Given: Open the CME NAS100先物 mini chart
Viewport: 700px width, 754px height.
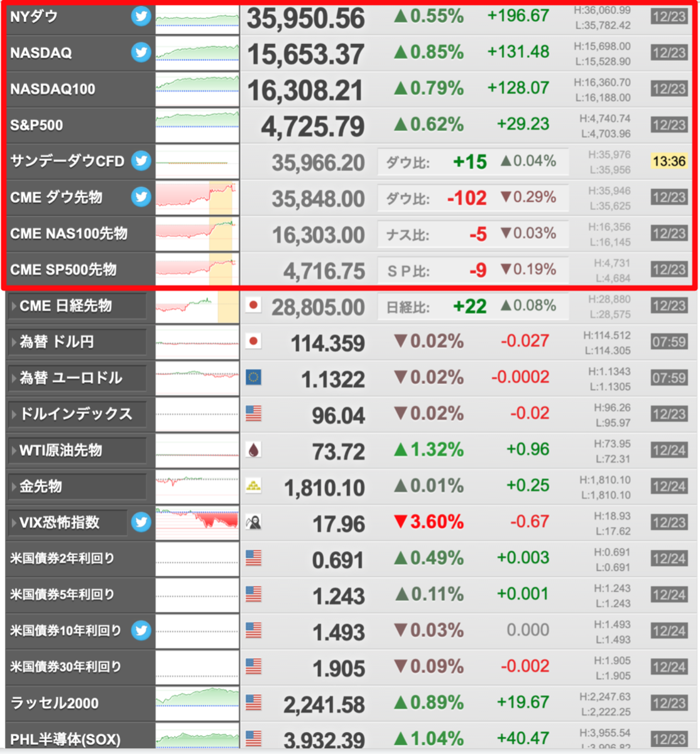Looking at the screenshot, I should tap(197, 234).
